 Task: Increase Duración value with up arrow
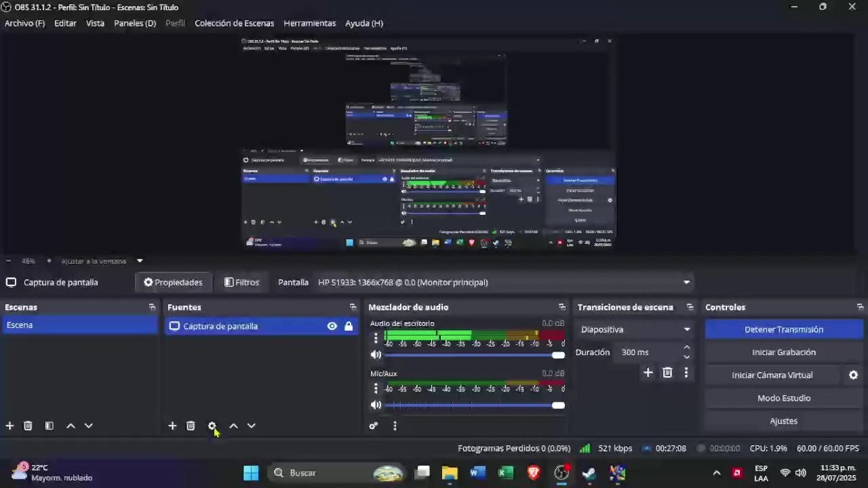click(686, 348)
